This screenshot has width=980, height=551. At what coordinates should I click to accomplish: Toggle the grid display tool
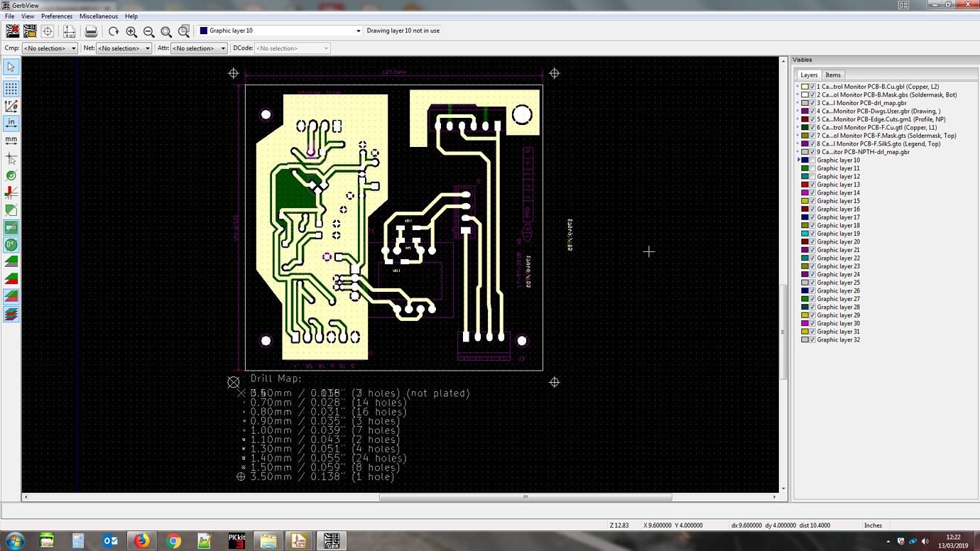pos(11,89)
